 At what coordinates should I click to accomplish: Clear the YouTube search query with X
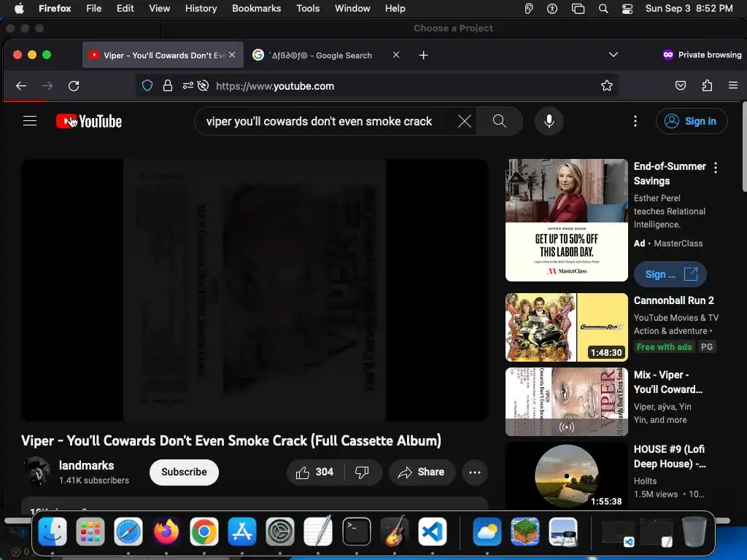point(465,121)
